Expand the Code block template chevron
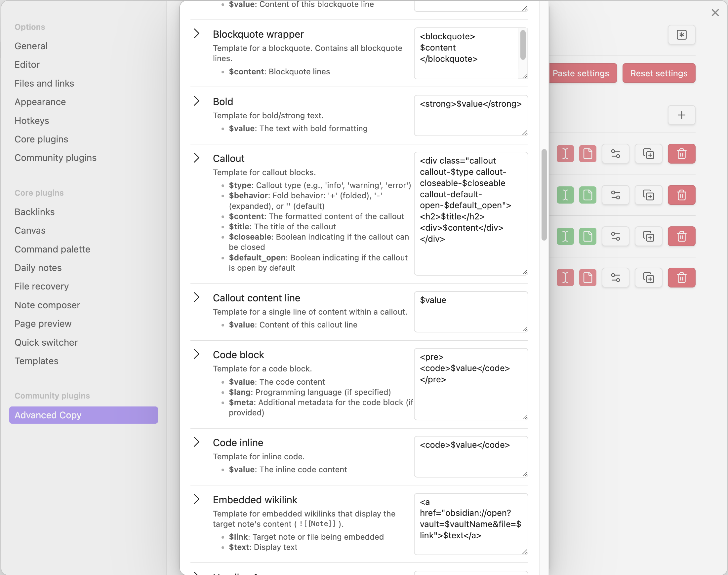This screenshot has height=575, width=728. 197,354
